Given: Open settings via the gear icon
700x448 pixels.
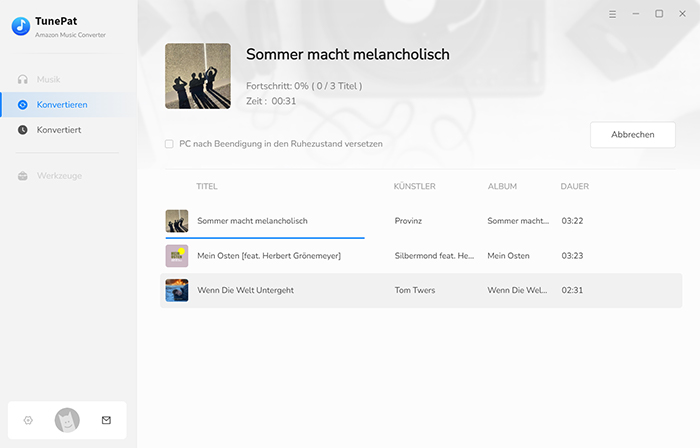Looking at the screenshot, I should (x=28, y=420).
